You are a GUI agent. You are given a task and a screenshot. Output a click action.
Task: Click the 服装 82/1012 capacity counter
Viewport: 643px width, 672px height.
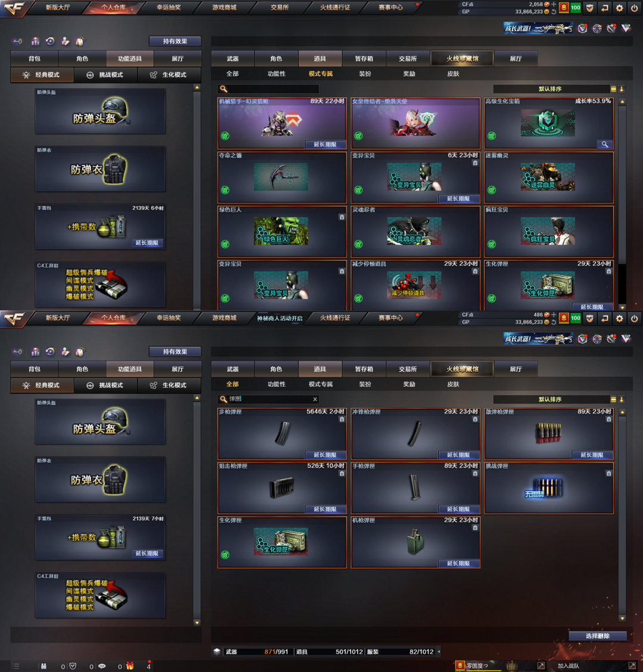(x=400, y=651)
